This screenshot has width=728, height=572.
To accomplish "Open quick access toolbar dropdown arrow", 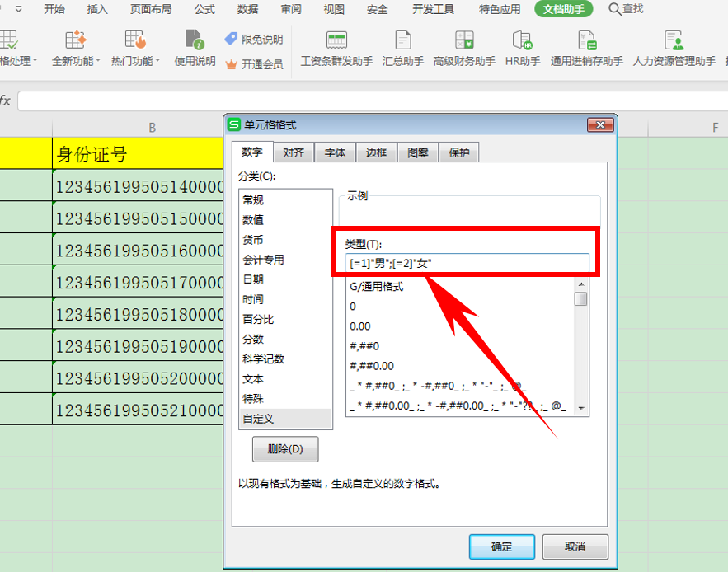I will (19, 9).
